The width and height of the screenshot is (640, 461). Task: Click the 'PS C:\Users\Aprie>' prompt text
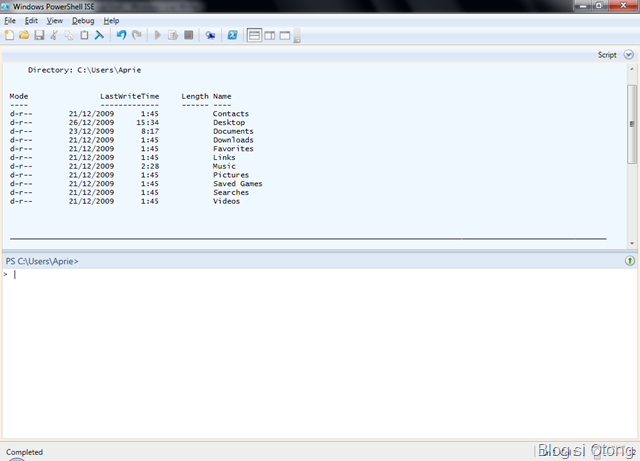[x=42, y=261]
